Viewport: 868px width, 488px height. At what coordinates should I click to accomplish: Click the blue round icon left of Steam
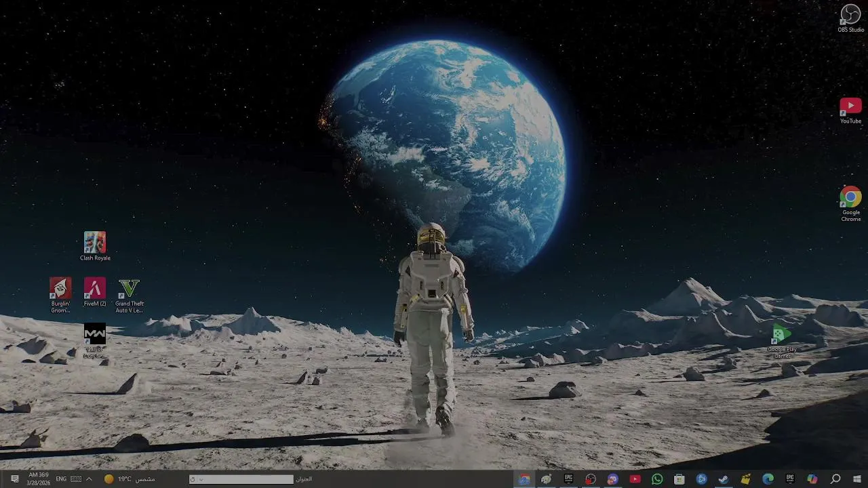coord(701,479)
